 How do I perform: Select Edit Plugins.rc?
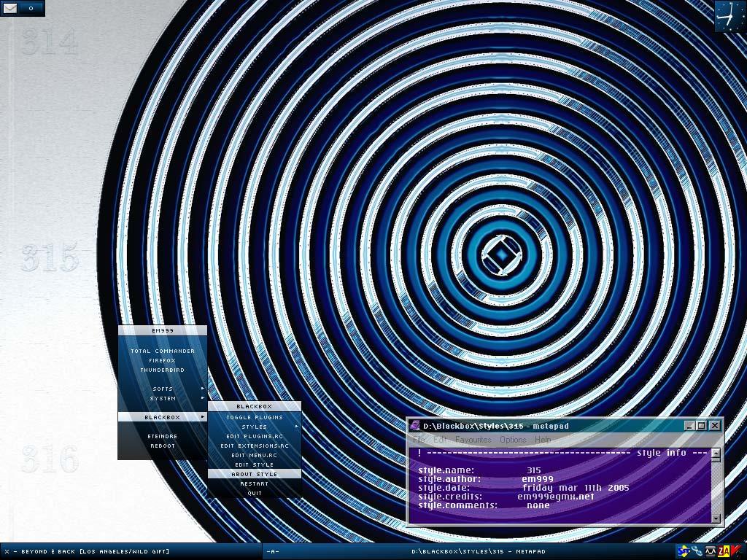[255, 436]
